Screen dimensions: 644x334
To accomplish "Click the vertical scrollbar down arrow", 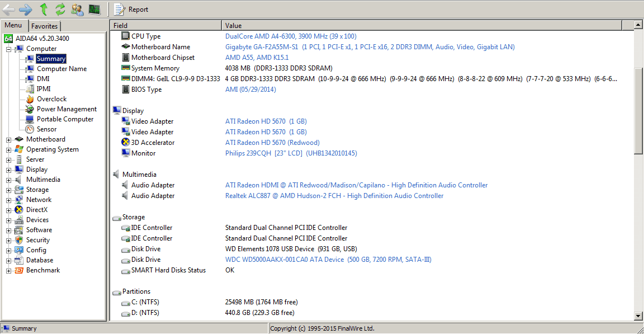I will point(639,316).
